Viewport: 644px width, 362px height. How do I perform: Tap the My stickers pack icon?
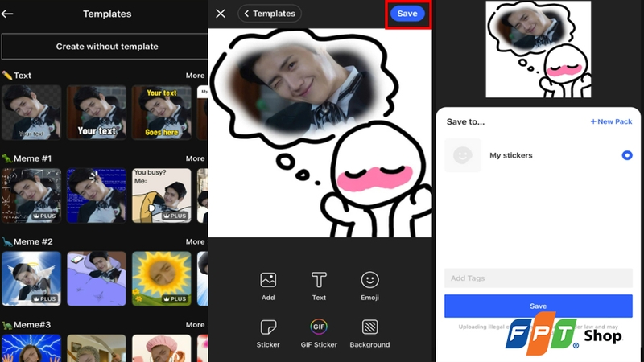tap(463, 155)
